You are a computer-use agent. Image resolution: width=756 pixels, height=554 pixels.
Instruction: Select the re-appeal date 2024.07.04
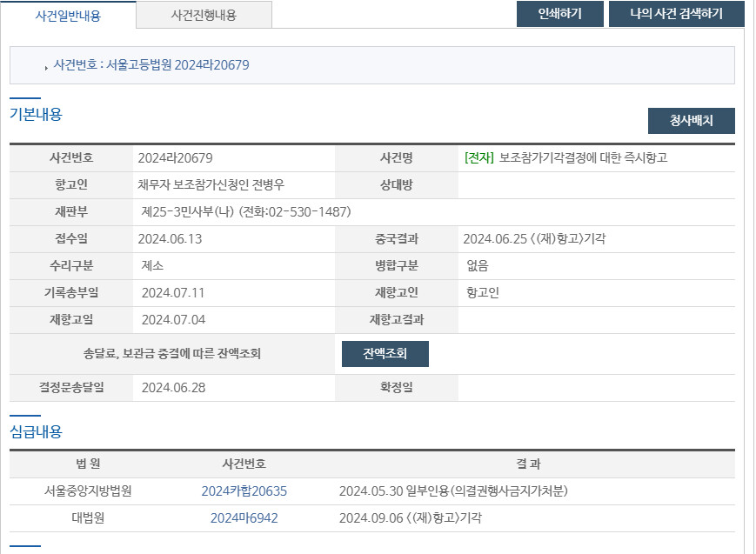tap(173, 320)
